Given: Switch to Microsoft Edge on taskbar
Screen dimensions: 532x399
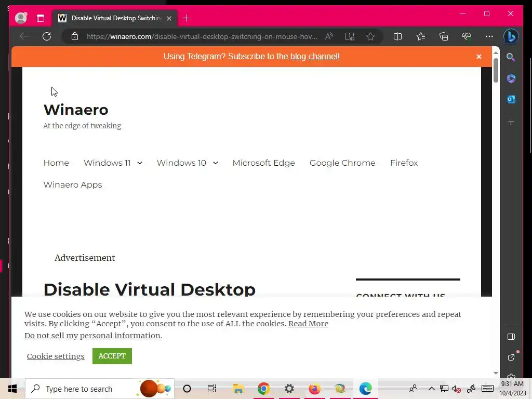Looking at the screenshot, I should pyautogui.click(x=365, y=389).
